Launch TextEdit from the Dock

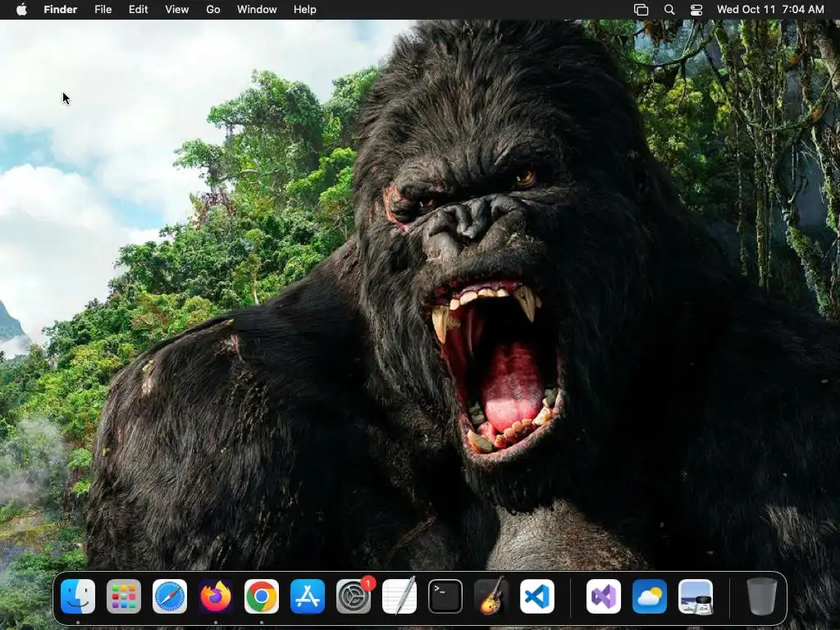399,596
